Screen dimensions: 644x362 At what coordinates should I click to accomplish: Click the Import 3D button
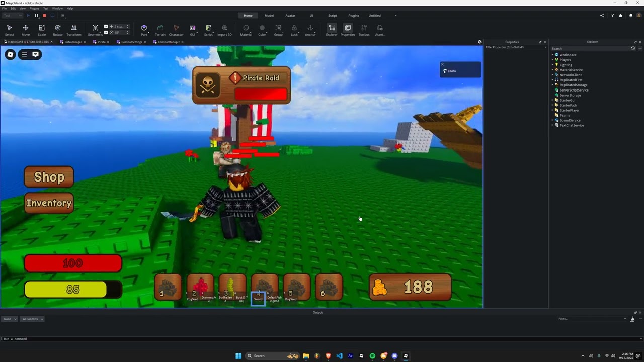pyautogui.click(x=224, y=30)
